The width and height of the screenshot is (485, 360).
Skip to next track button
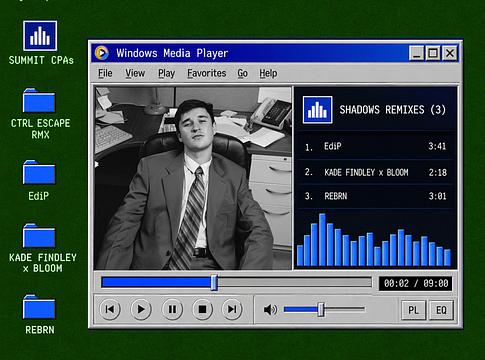232,309
